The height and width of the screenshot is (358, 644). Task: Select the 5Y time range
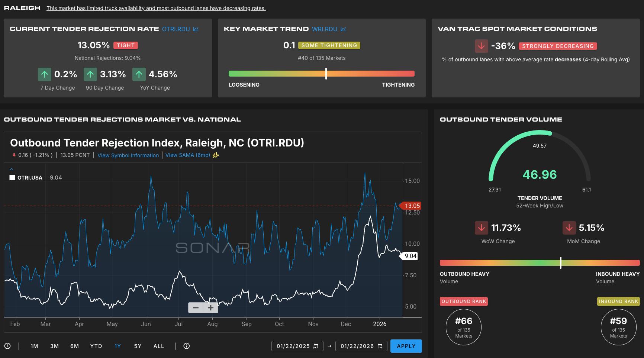click(138, 346)
